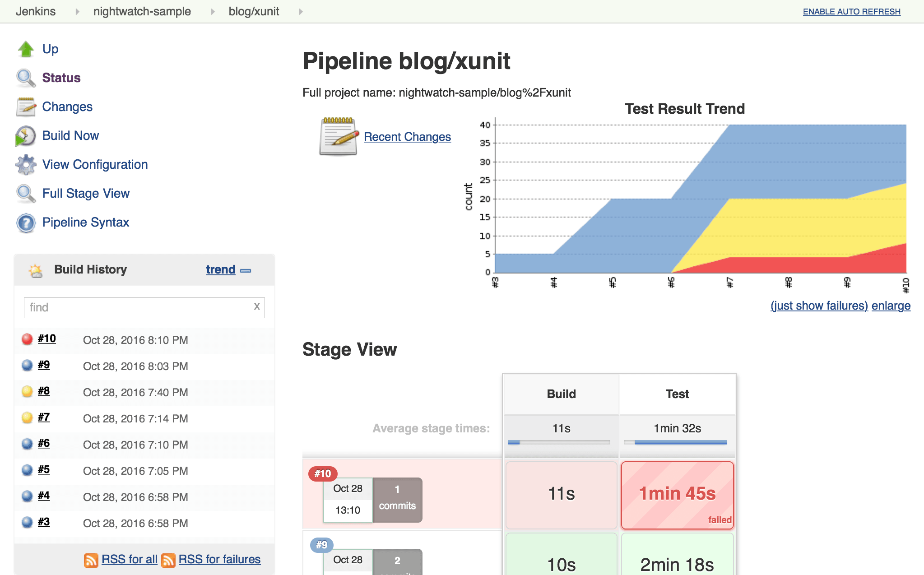The image size is (924, 575).
Task: Expand the Jenkins breadcrumb dropdown arrow
Action: [78, 12]
